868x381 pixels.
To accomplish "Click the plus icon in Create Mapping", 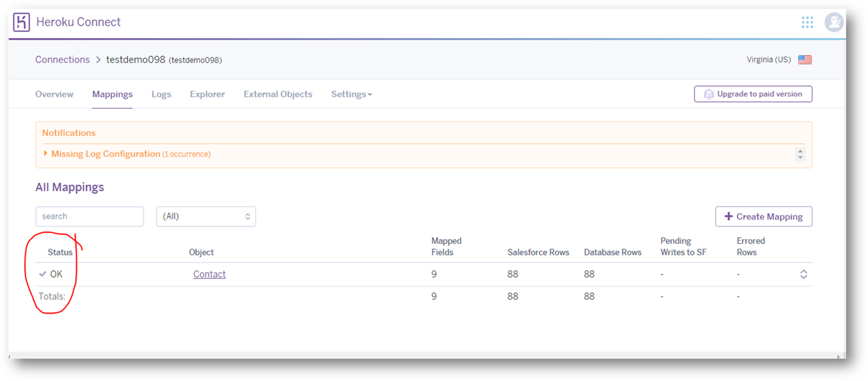I will pos(729,216).
